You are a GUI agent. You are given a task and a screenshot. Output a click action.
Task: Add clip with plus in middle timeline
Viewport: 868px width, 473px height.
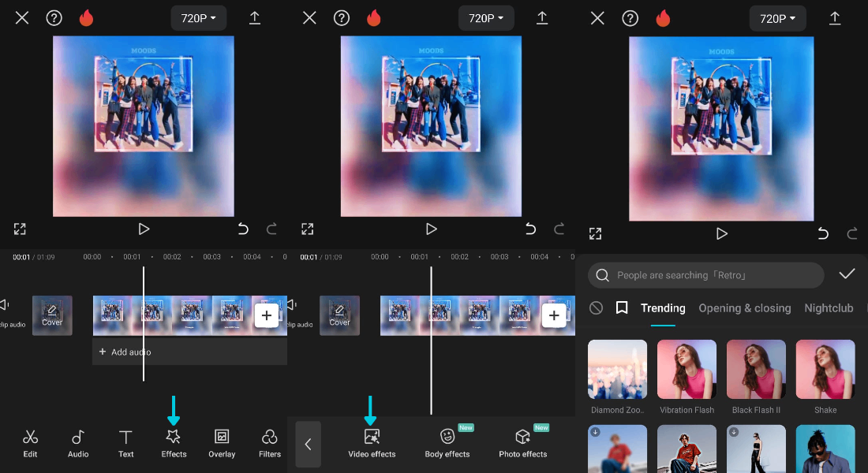point(554,315)
